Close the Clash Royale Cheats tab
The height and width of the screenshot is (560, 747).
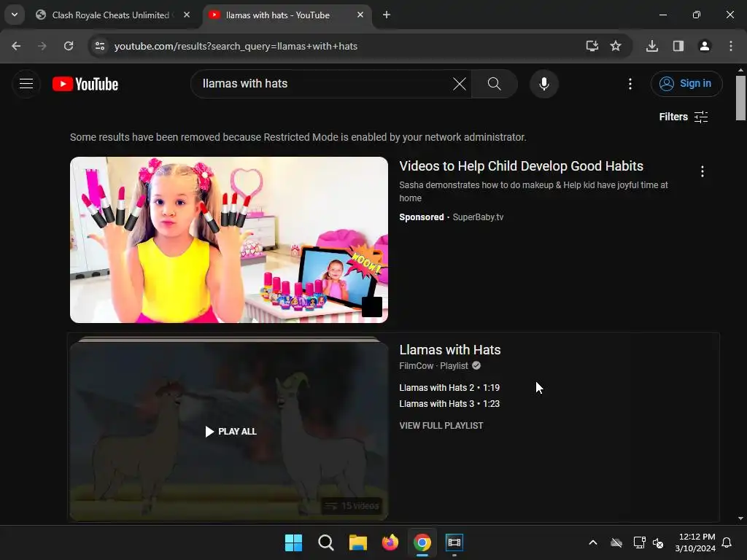pyautogui.click(x=187, y=15)
